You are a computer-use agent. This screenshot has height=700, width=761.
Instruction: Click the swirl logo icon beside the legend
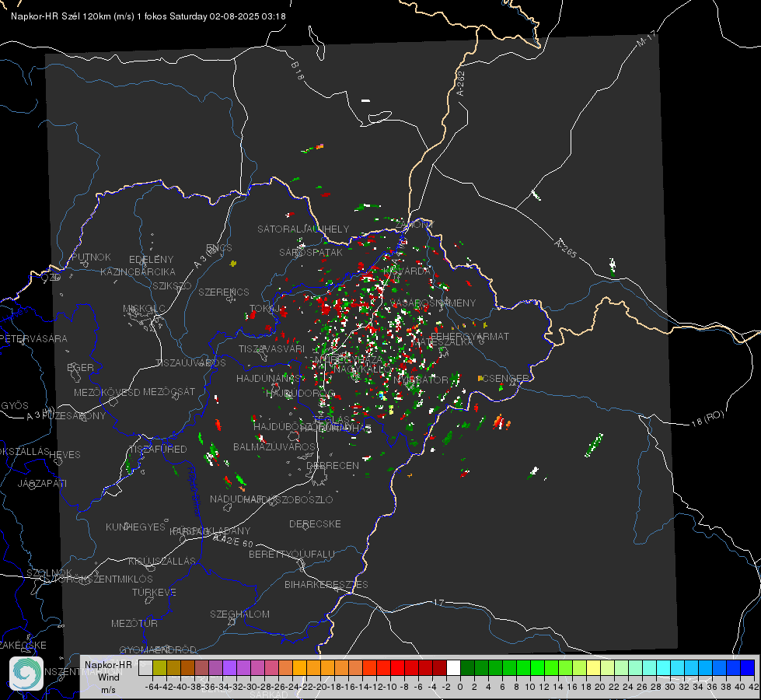(x=26, y=674)
